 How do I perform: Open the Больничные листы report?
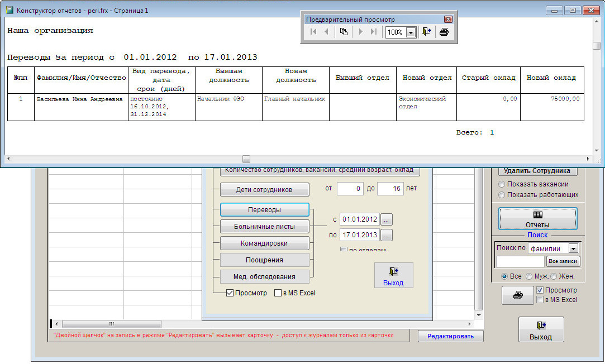click(264, 227)
